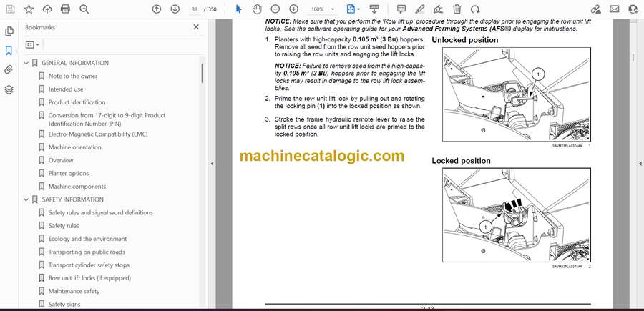The image size is (644, 311).
Task: Toggle the Bookmarks panel icon
Action: tap(9, 51)
